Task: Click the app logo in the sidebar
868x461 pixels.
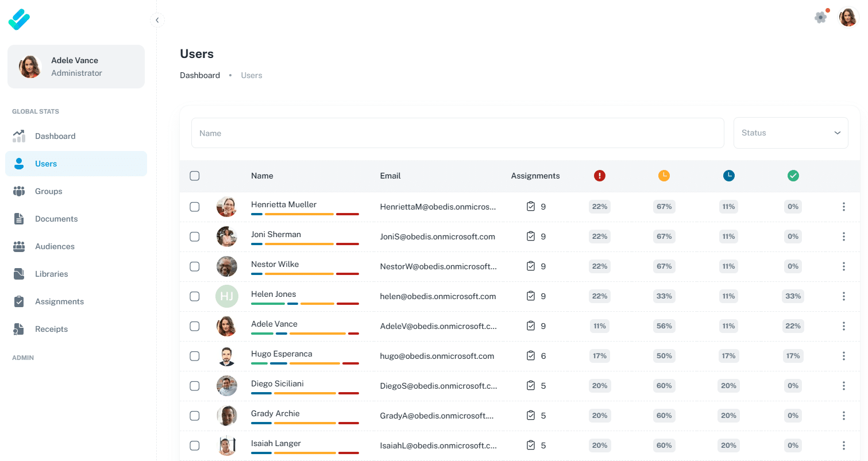Action: (x=19, y=20)
